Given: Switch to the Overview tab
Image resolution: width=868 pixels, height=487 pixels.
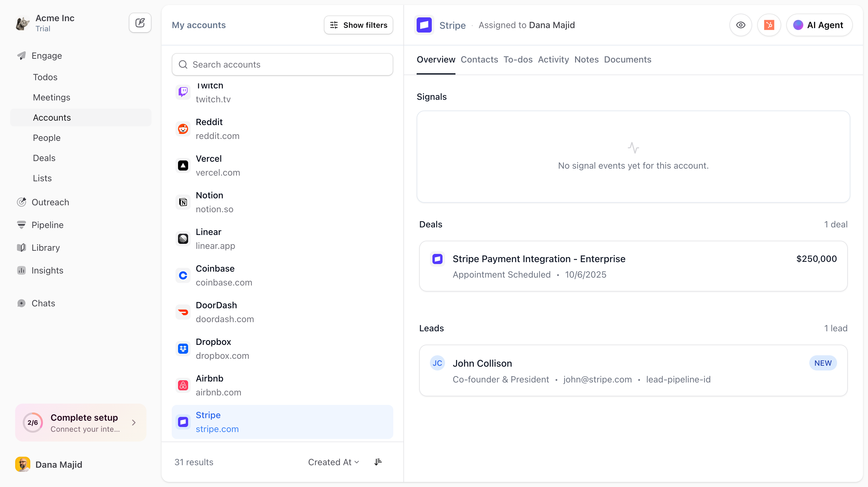Looking at the screenshot, I should click(x=436, y=59).
